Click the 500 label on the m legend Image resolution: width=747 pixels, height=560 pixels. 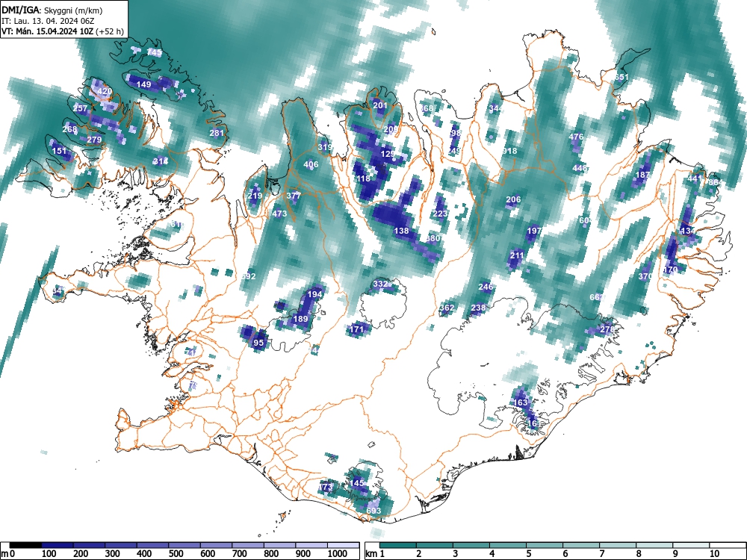176,554
